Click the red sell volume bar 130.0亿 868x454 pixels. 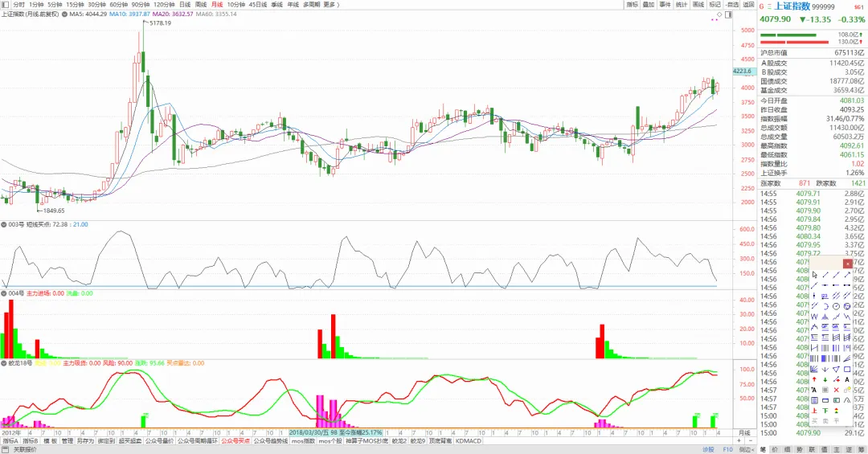click(794, 42)
